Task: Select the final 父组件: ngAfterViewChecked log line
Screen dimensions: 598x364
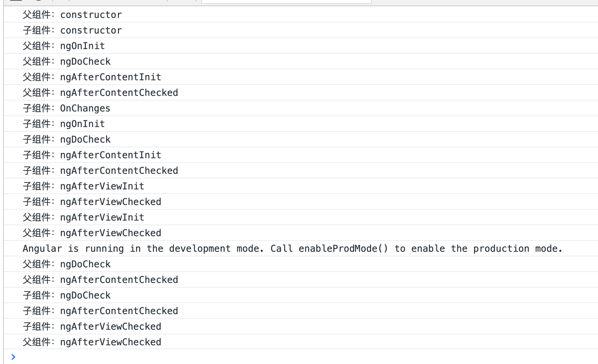Action: pos(92,342)
